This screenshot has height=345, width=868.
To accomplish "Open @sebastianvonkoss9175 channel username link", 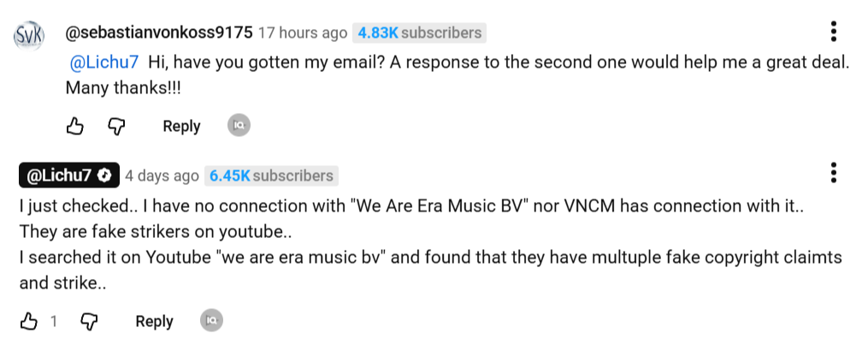I will click(158, 33).
